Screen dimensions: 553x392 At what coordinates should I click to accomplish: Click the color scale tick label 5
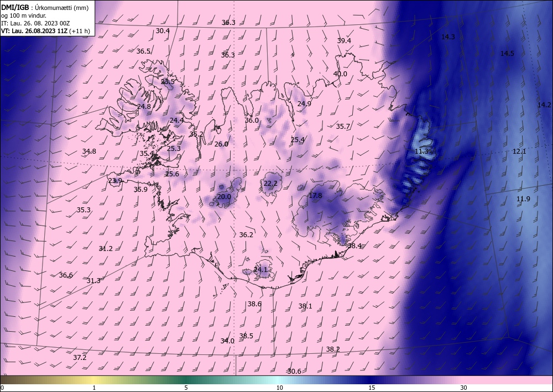click(186, 388)
